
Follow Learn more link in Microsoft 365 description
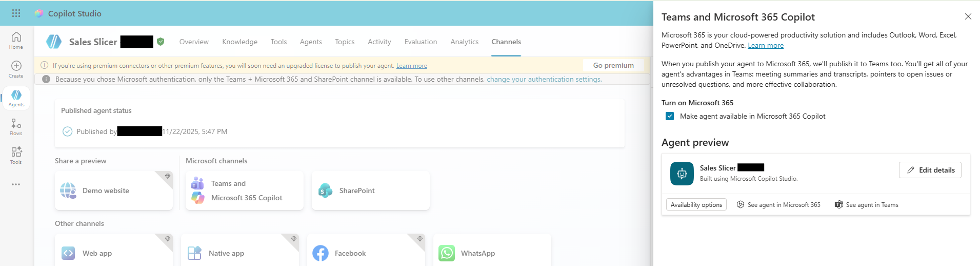point(765,45)
